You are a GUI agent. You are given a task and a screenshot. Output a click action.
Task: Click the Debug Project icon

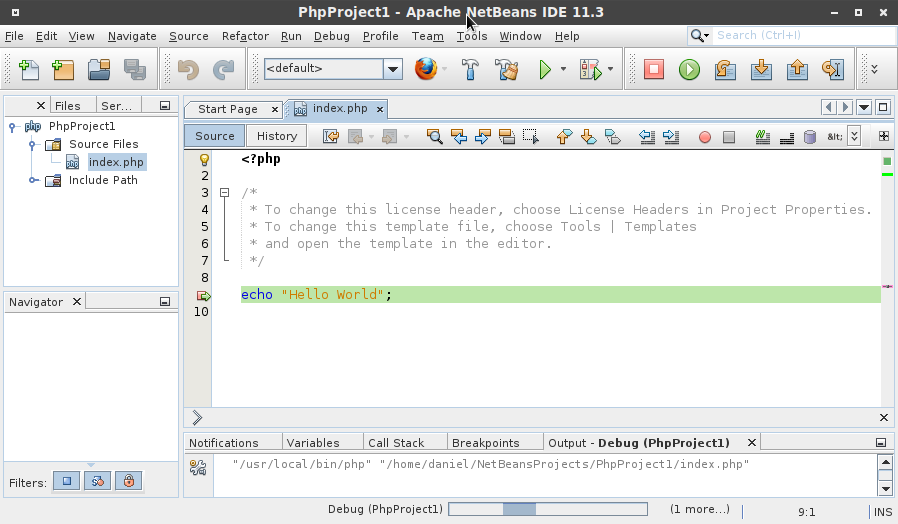(591, 70)
